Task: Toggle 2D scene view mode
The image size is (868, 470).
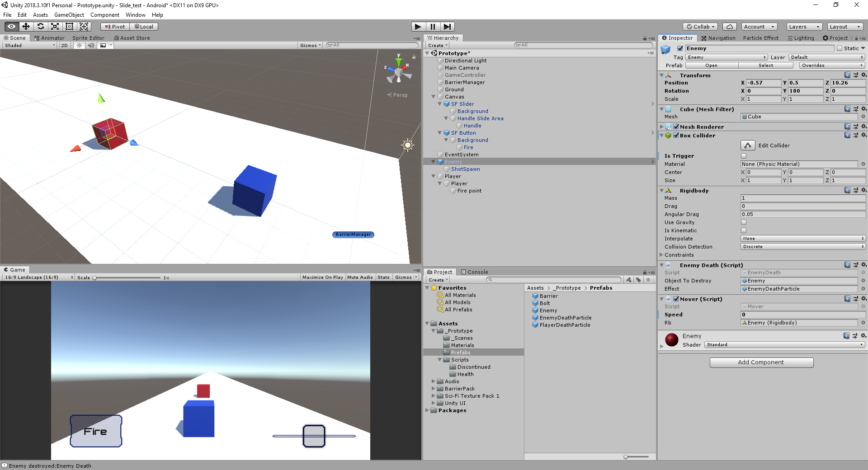Action: click(x=64, y=45)
